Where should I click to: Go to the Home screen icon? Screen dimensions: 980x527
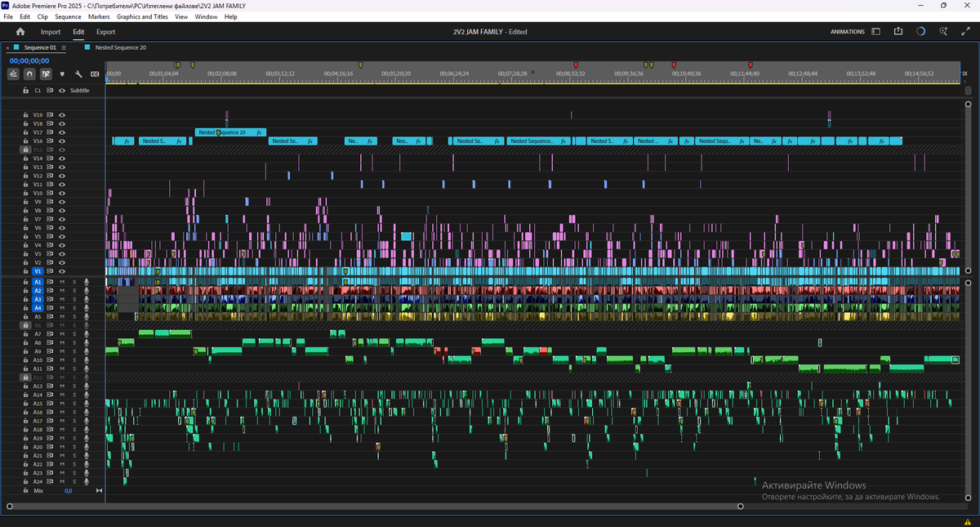coord(20,32)
